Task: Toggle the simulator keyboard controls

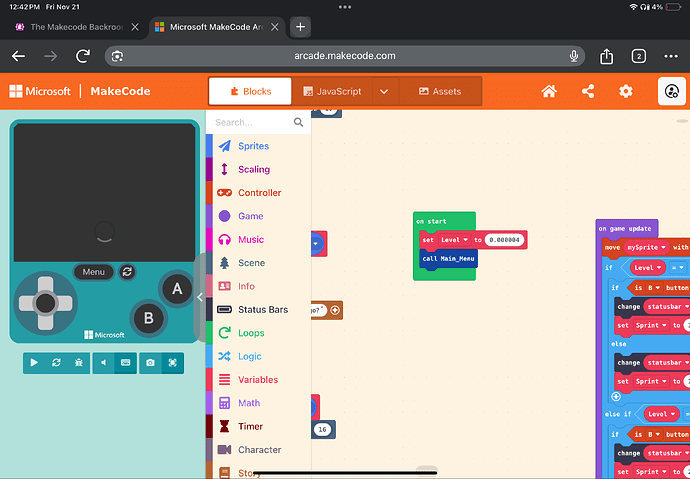Action: coord(125,363)
